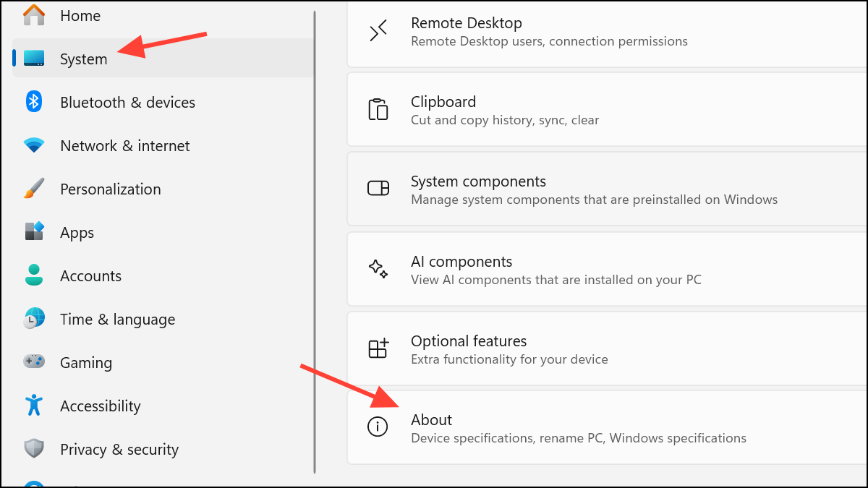Click the sidebar scrollbar

(x=315, y=217)
